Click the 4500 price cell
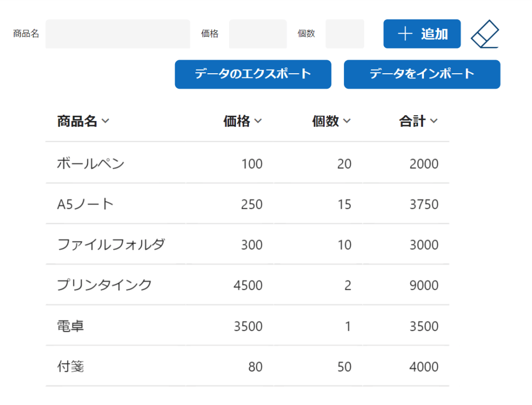The height and width of the screenshot is (405, 532). point(248,285)
